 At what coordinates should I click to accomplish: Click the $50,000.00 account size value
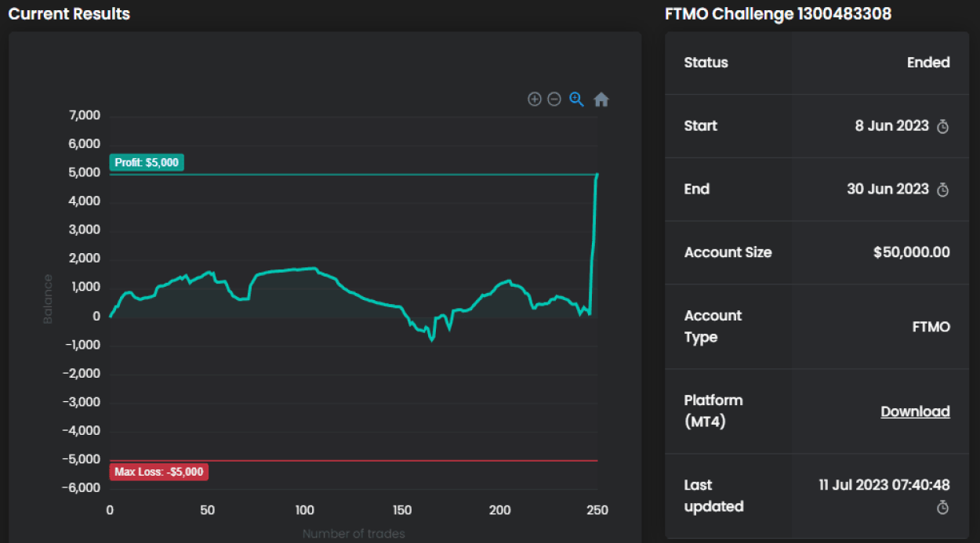tap(911, 252)
